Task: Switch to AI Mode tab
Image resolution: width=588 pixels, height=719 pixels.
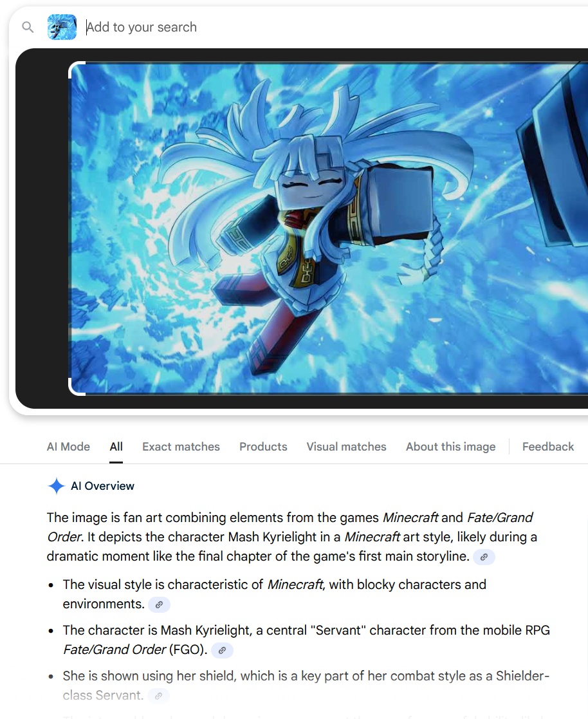Action: (x=68, y=447)
